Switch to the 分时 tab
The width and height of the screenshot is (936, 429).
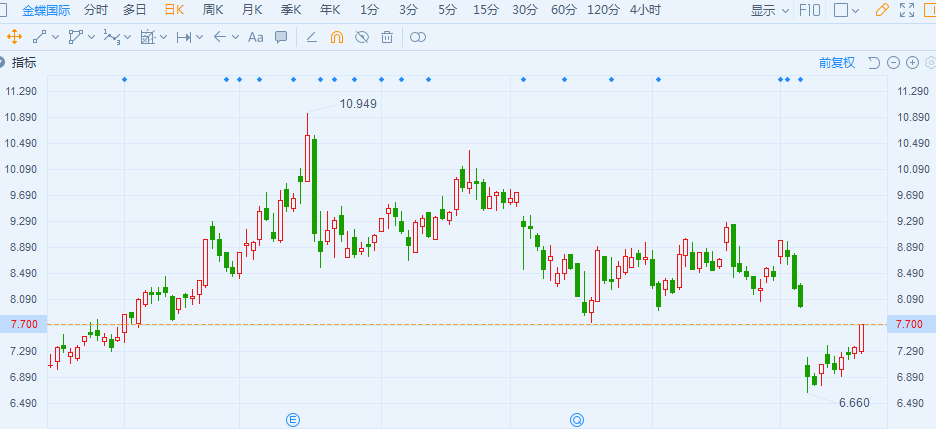tap(97, 10)
